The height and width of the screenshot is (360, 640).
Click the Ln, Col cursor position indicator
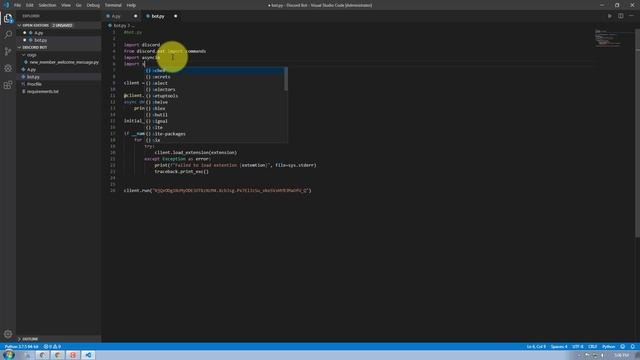point(536,347)
